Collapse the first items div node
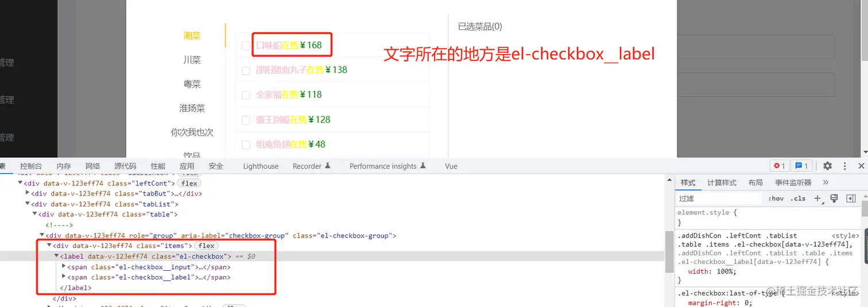The height and width of the screenshot is (307, 868). pos(49,246)
